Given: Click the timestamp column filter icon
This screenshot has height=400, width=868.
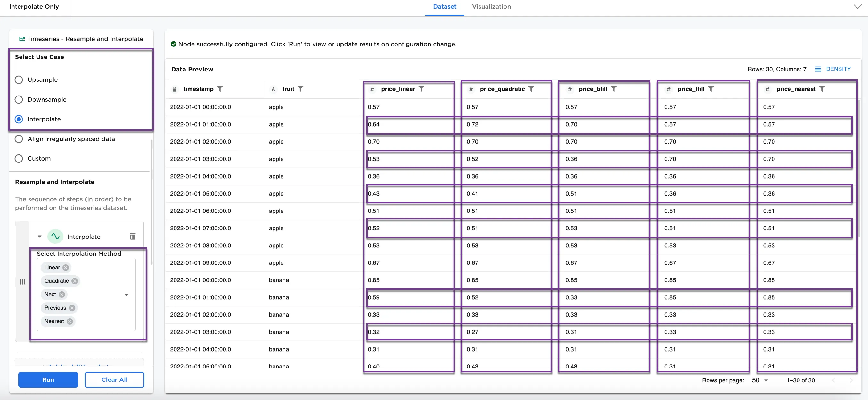Looking at the screenshot, I should coord(220,89).
